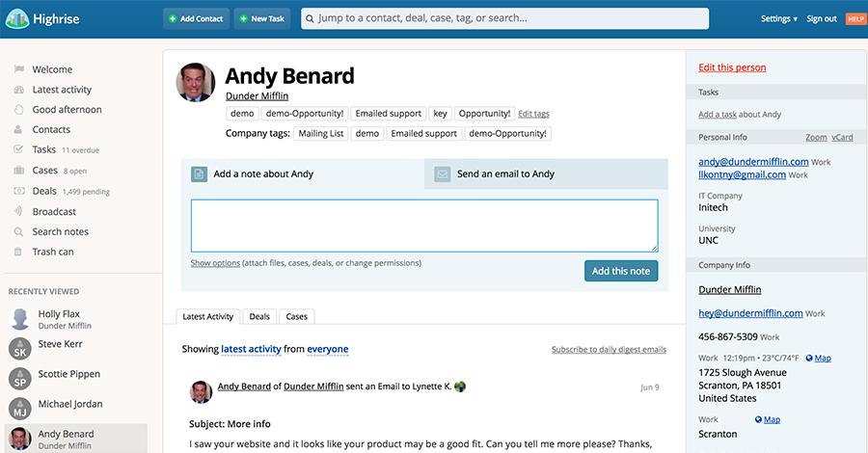Open Welcome in the sidebar
868x453 pixels.
coord(52,69)
